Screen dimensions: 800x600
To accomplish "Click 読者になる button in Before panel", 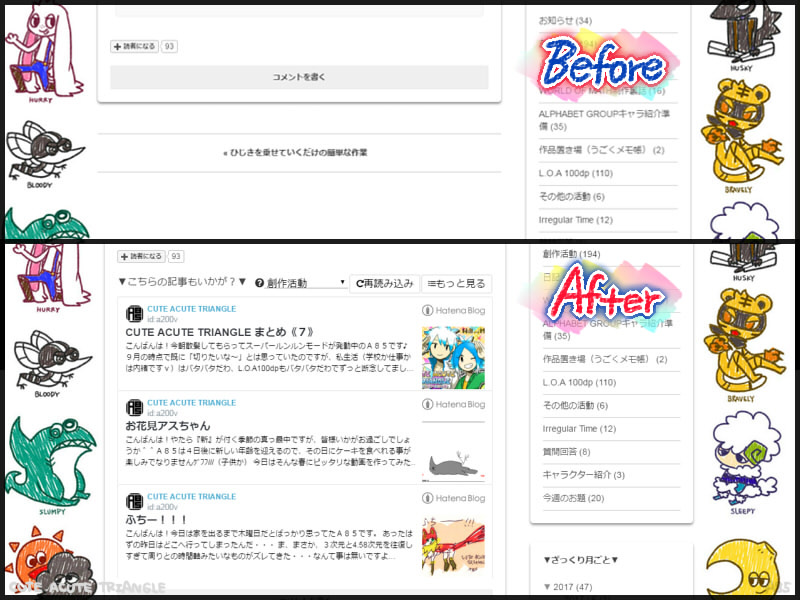I will tap(134, 46).
